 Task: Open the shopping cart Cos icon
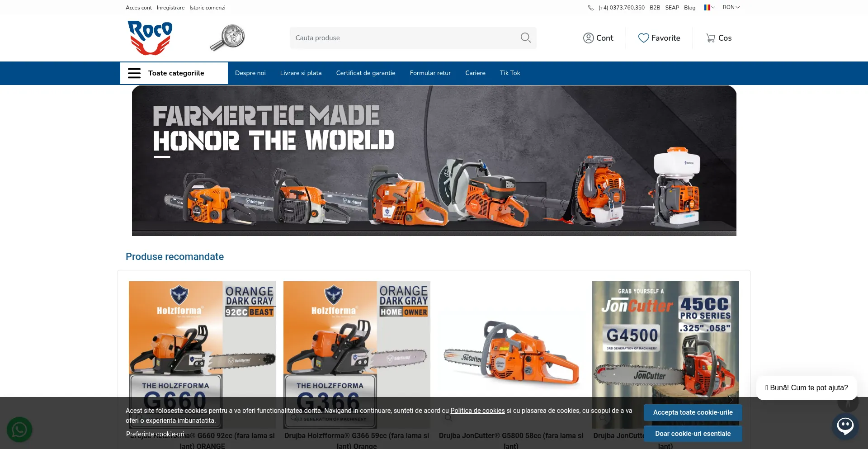[x=710, y=38]
